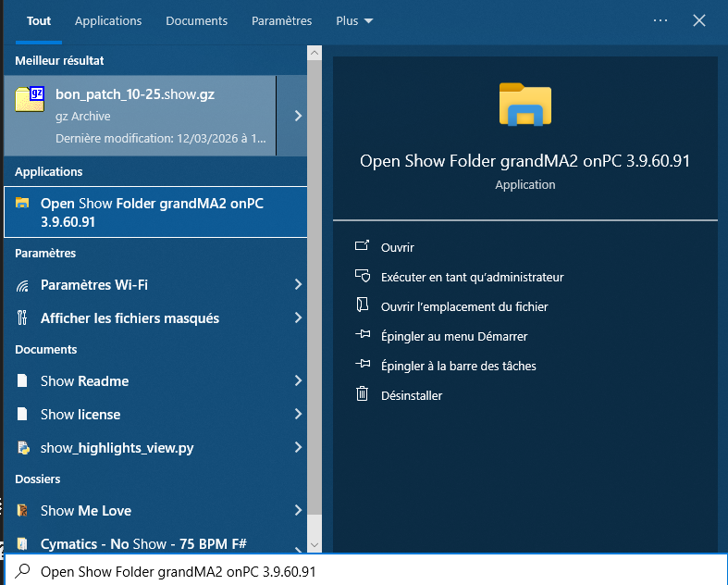Click the Ouvrir action
This screenshot has width=728, height=585.
pyautogui.click(x=398, y=248)
